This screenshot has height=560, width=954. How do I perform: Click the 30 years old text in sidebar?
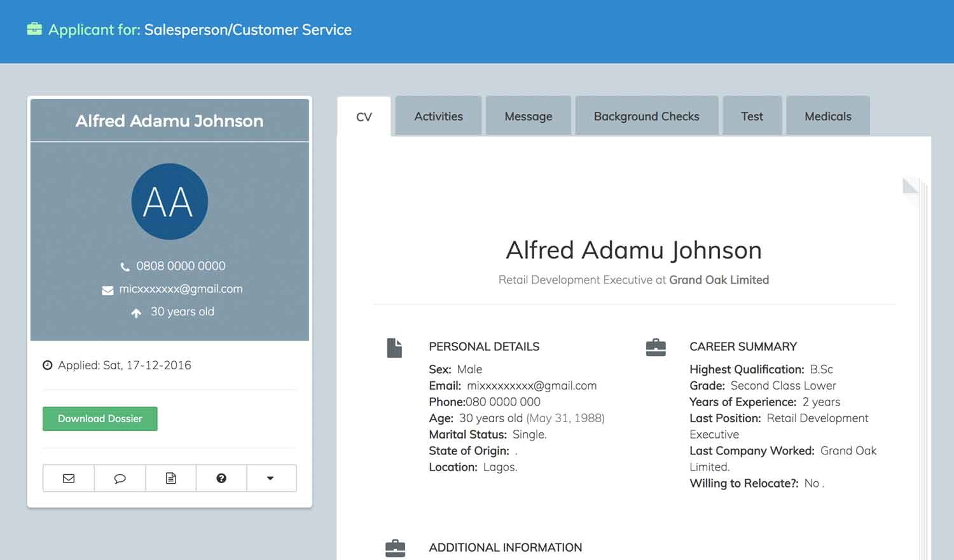click(183, 311)
